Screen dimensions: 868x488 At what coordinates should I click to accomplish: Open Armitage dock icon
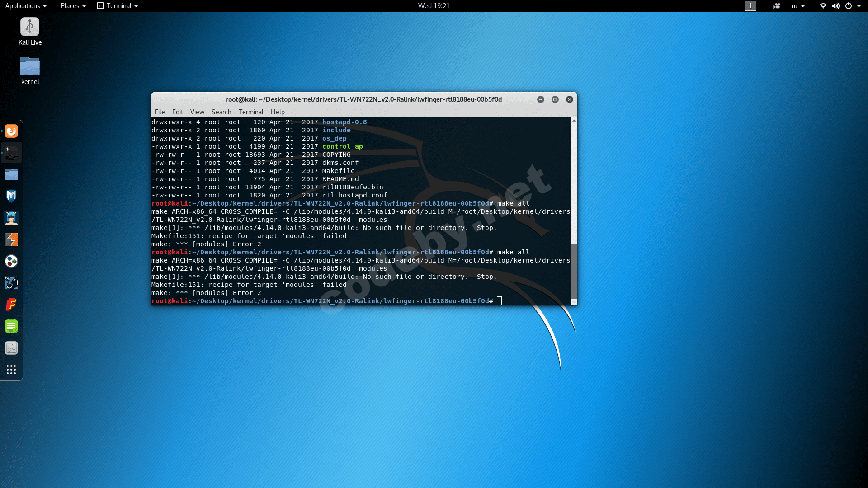tap(11, 218)
